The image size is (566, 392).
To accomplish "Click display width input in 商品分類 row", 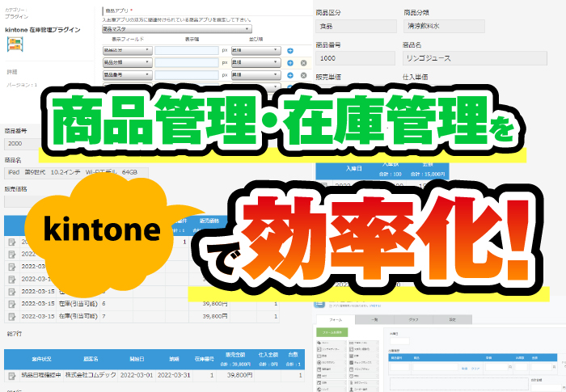I will point(187,62).
